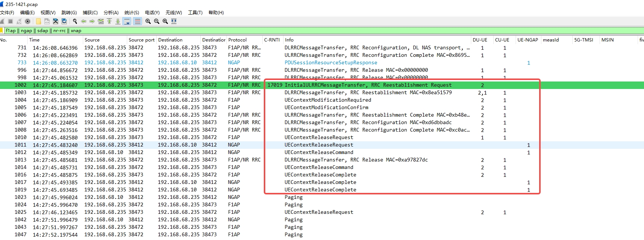
Task: Open the 电话(Y) menu
Action: (x=152, y=12)
